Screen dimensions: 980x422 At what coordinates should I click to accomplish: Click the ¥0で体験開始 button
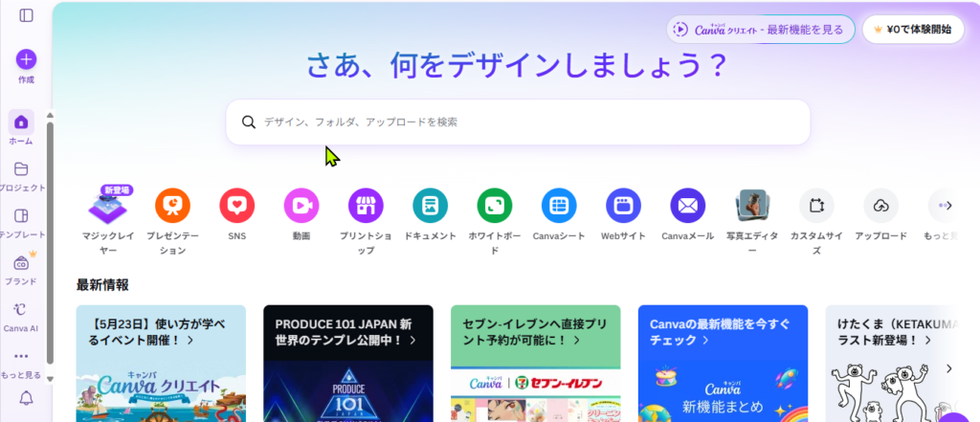(x=912, y=30)
